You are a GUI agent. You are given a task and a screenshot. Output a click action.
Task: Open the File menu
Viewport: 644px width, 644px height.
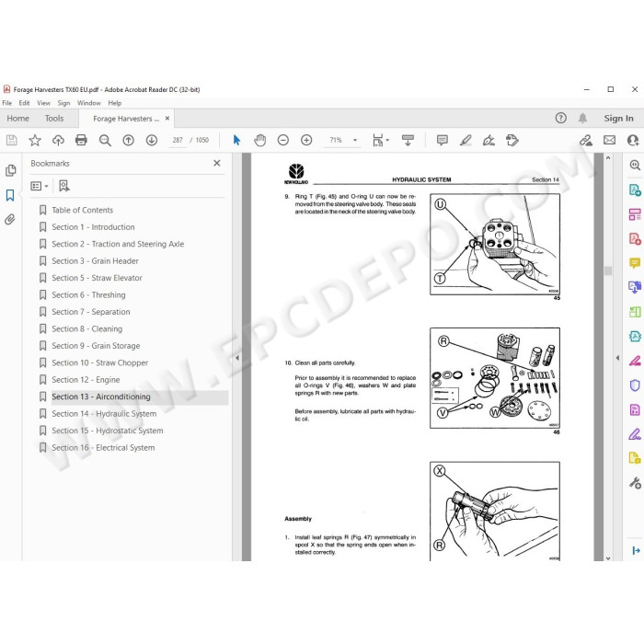click(x=7, y=103)
